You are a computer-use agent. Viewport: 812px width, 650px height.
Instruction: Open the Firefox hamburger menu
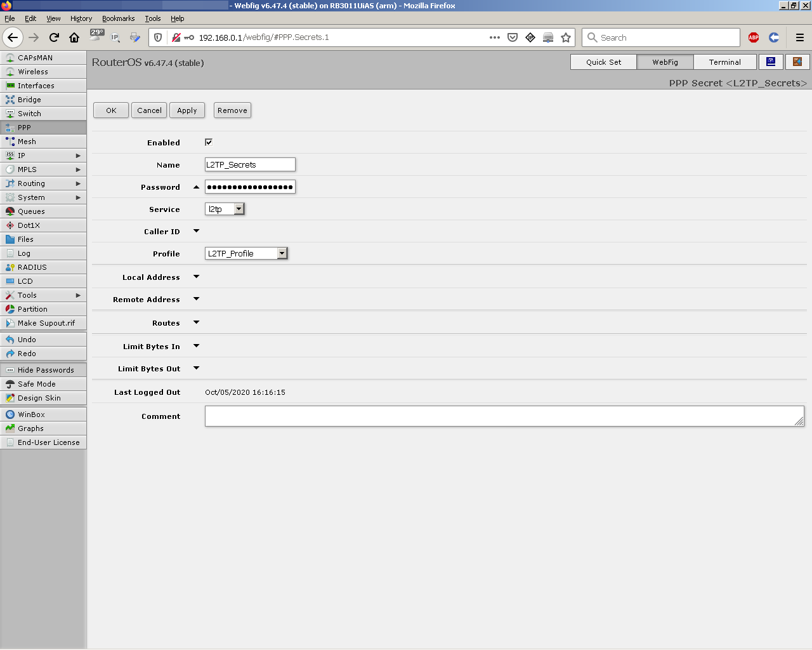click(800, 37)
